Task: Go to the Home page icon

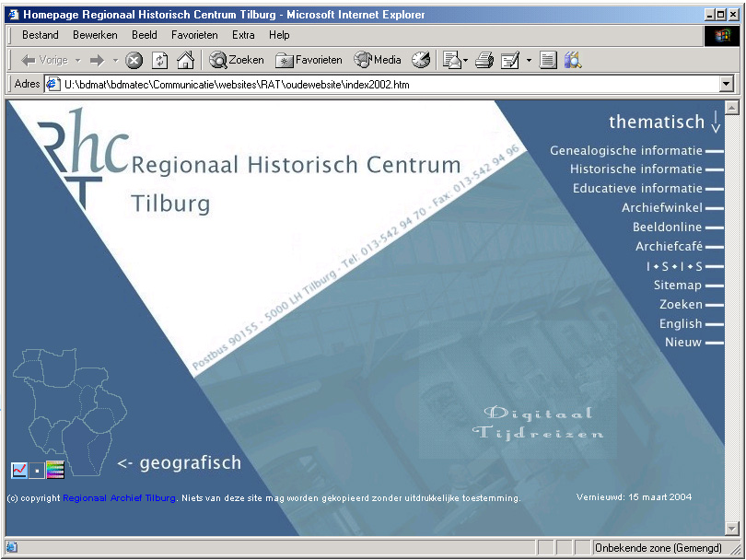Action: (x=185, y=61)
